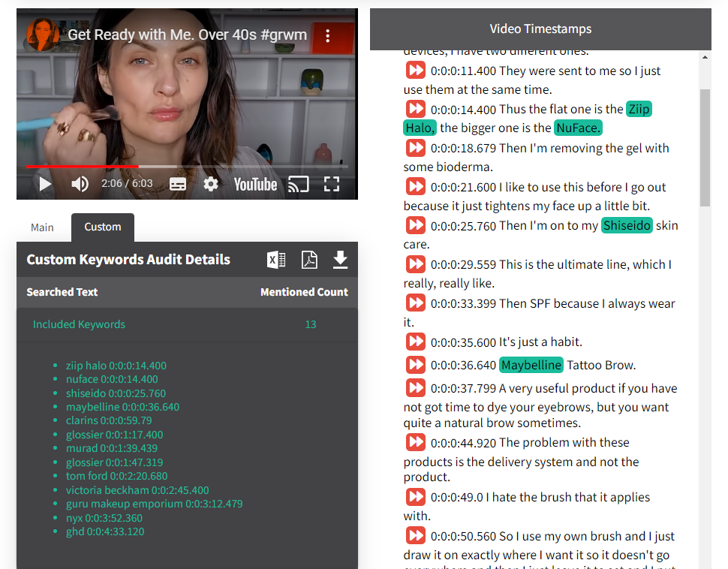This screenshot has height=569, width=728.
Task: Seek video to 0:0:50.560 transcript line
Action: coord(416,536)
